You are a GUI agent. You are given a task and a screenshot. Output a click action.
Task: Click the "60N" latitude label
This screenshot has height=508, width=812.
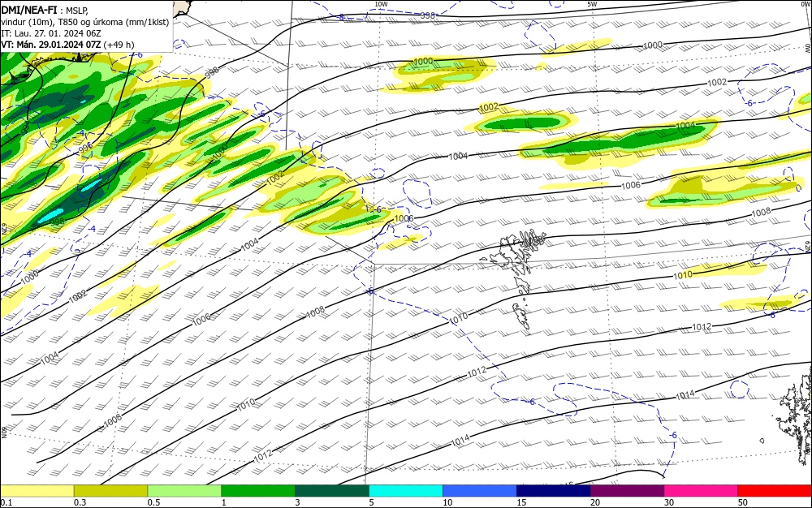click(x=3, y=432)
